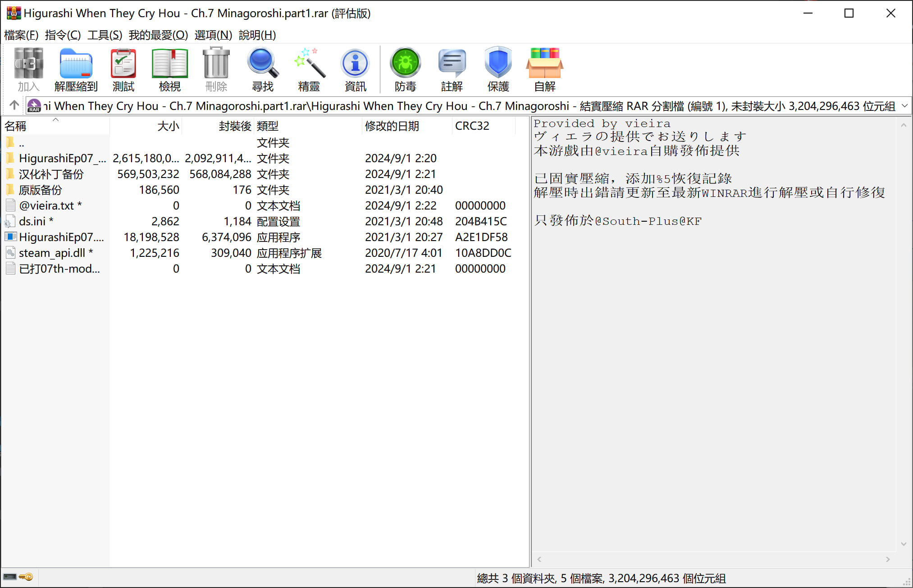913x588 pixels.
Task: Open the 檔案(F) menu
Action: point(21,35)
